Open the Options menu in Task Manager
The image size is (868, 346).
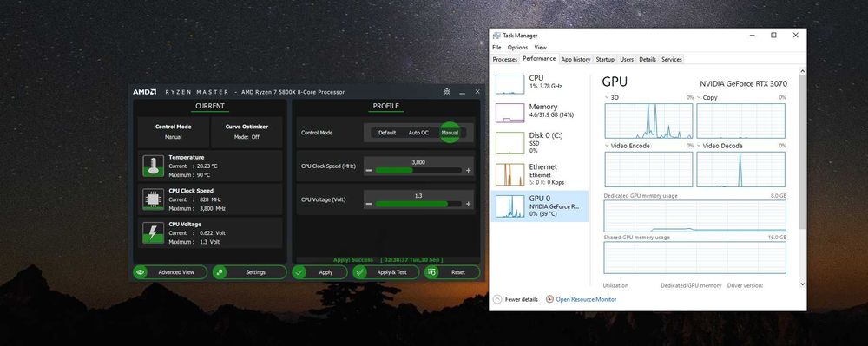[x=517, y=48]
